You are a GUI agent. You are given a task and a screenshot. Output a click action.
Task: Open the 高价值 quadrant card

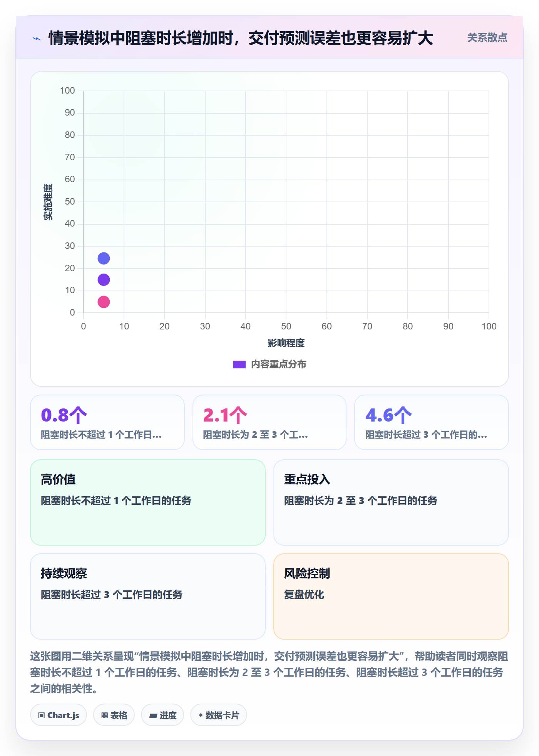(148, 502)
